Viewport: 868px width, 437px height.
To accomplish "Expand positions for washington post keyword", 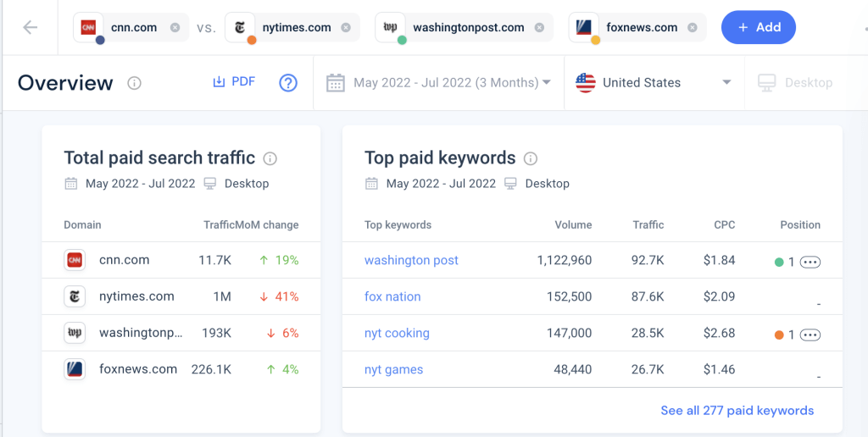I will coord(810,263).
